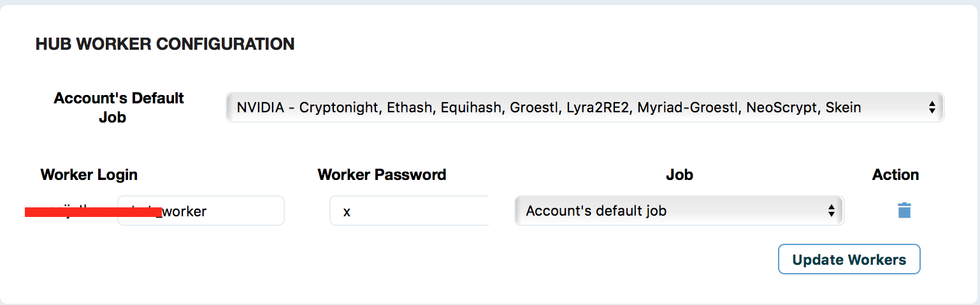Delete the worker with the trash icon
The width and height of the screenshot is (980, 305).
click(x=904, y=211)
